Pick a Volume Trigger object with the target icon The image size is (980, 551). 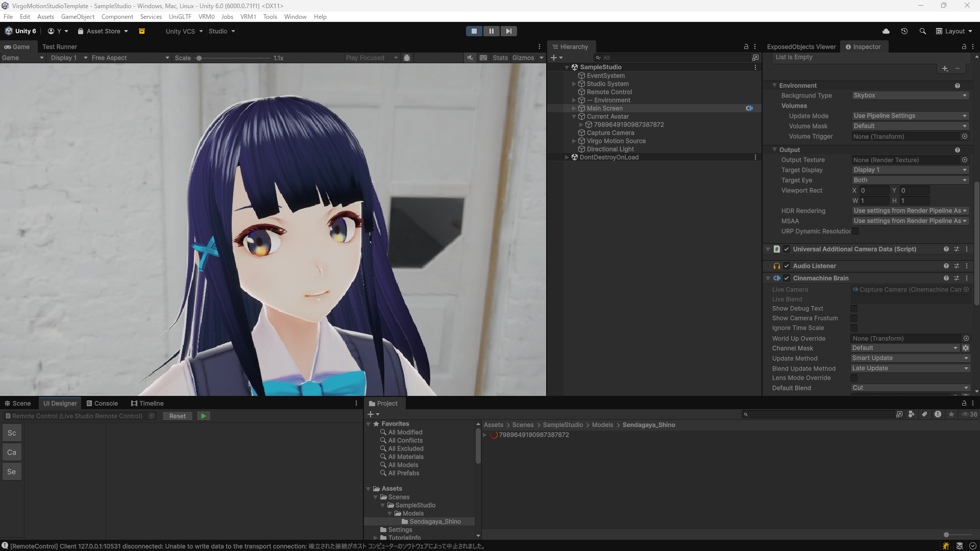965,136
